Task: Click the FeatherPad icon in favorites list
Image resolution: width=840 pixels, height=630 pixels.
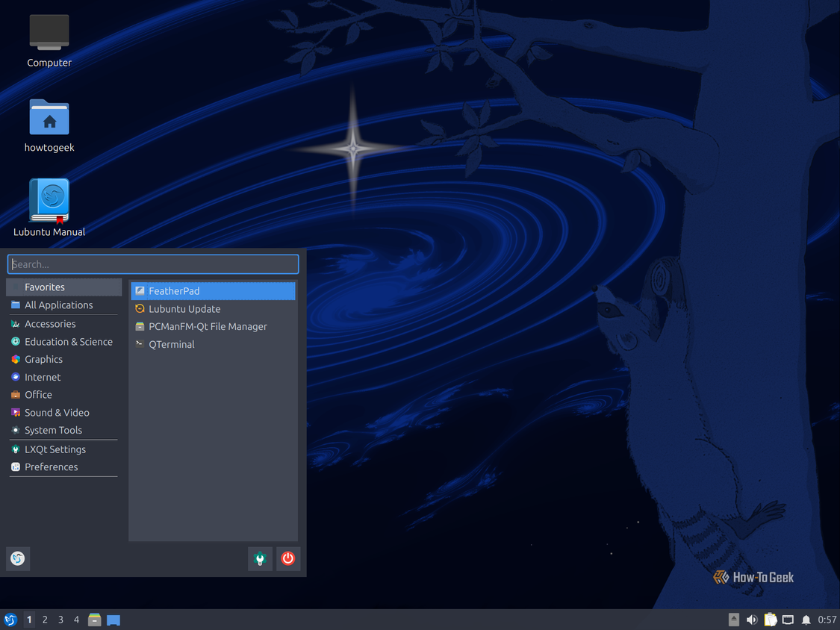Action: click(140, 291)
